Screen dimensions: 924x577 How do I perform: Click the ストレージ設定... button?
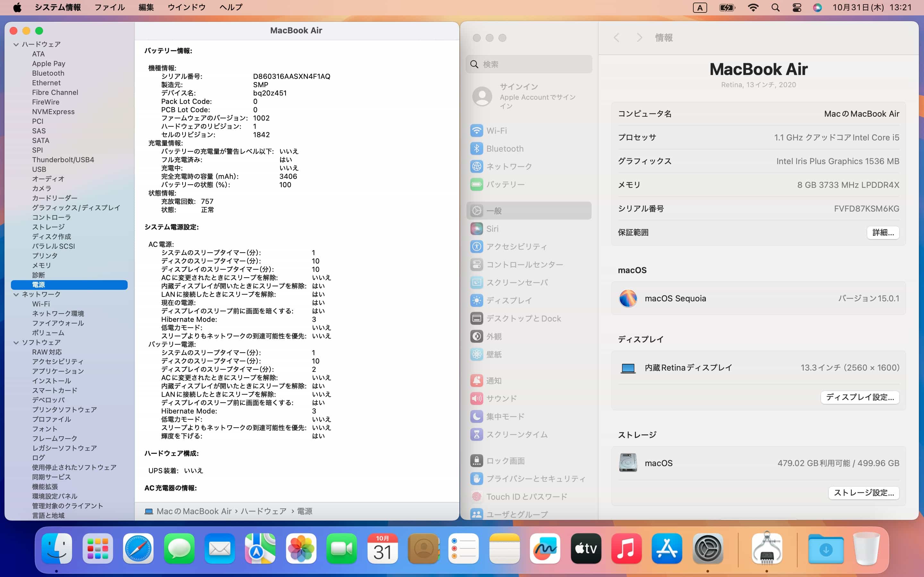[x=863, y=493]
